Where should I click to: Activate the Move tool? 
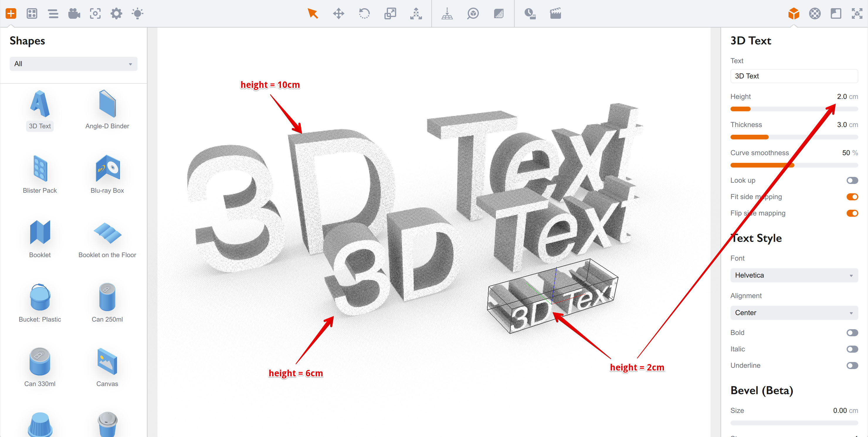[x=339, y=13]
